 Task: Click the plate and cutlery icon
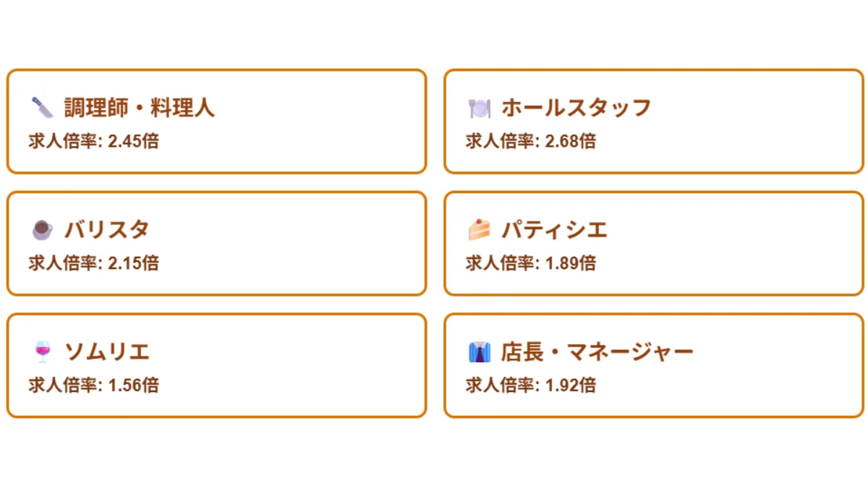(480, 108)
